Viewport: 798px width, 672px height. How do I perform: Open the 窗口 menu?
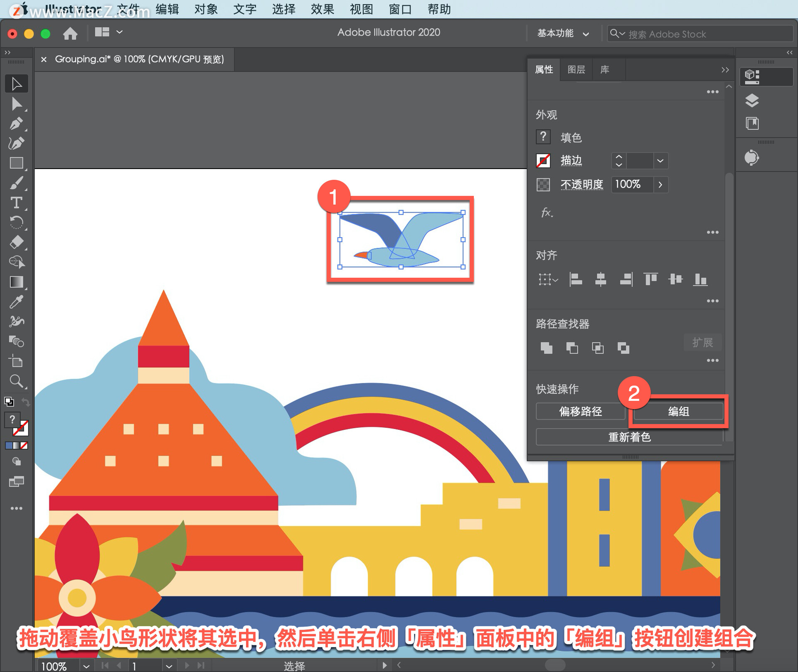(400, 9)
